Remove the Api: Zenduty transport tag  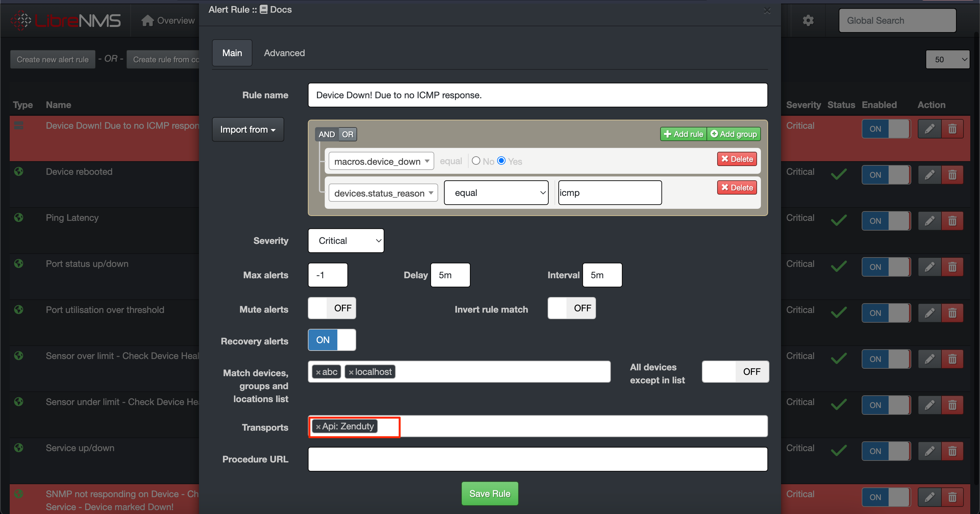coord(318,427)
